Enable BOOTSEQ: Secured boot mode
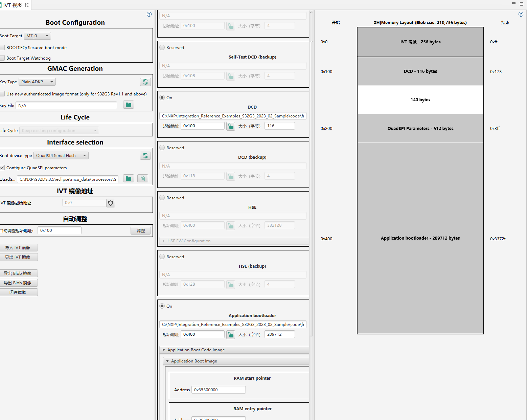This screenshot has width=527, height=420. click(x=2, y=47)
